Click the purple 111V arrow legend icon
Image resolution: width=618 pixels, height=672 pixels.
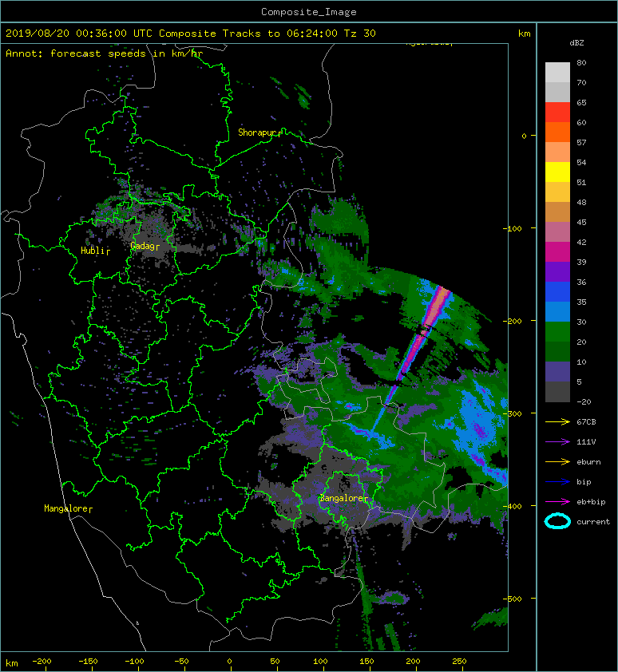557,442
